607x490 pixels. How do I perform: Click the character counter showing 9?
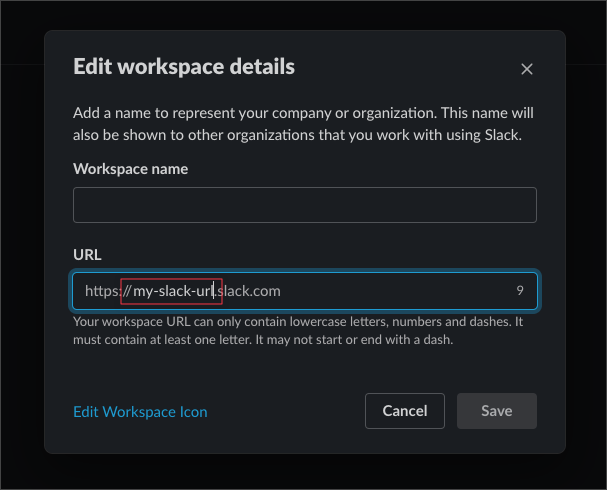(x=520, y=291)
